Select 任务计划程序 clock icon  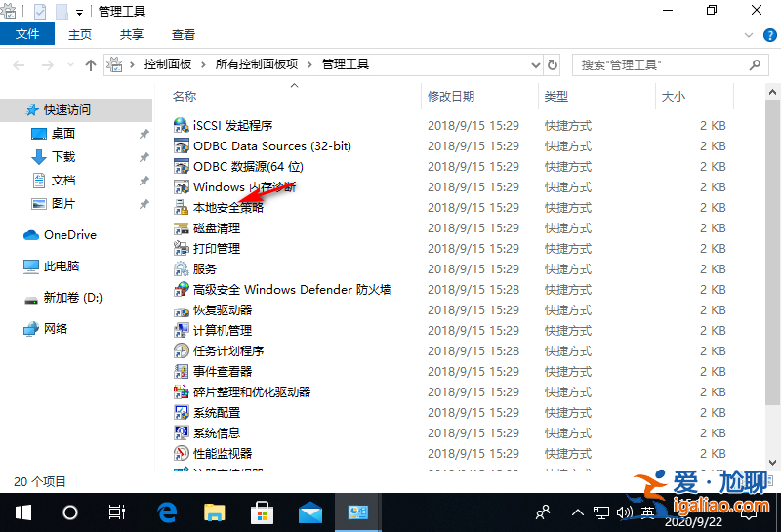click(x=181, y=350)
